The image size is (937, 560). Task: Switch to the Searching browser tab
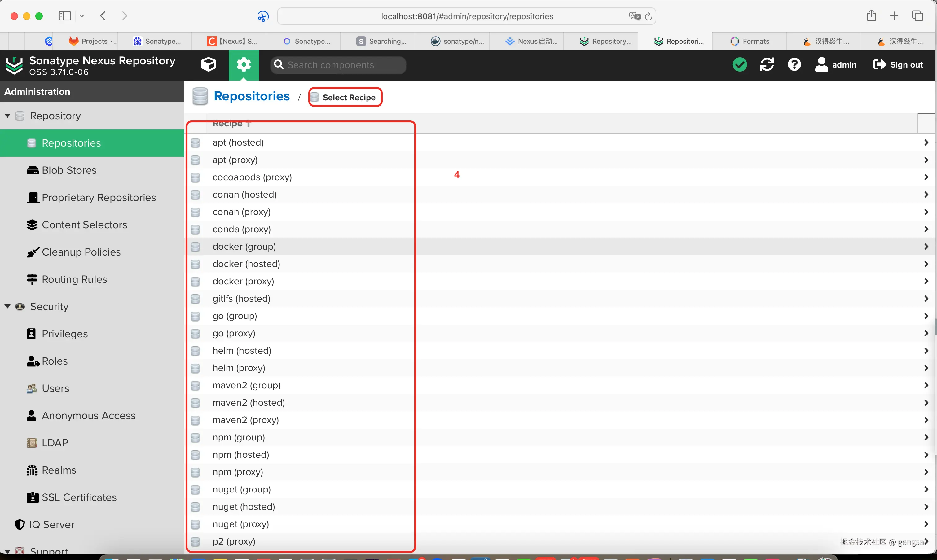(382, 41)
